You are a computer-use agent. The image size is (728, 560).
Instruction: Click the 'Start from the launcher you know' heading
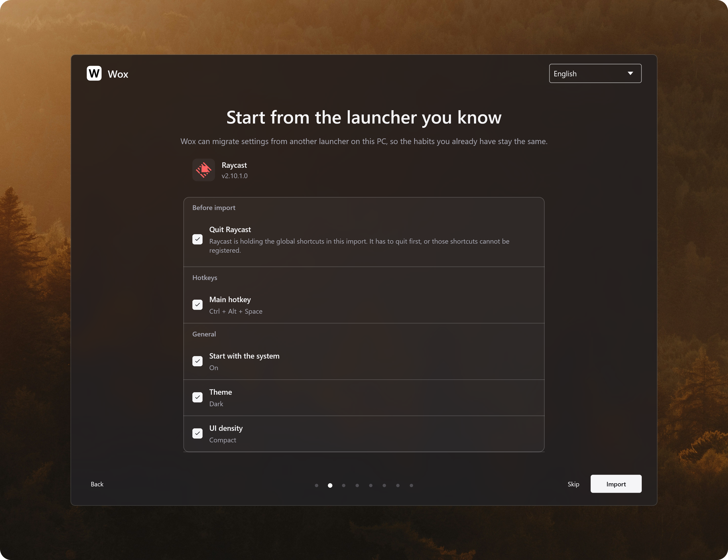(364, 117)
